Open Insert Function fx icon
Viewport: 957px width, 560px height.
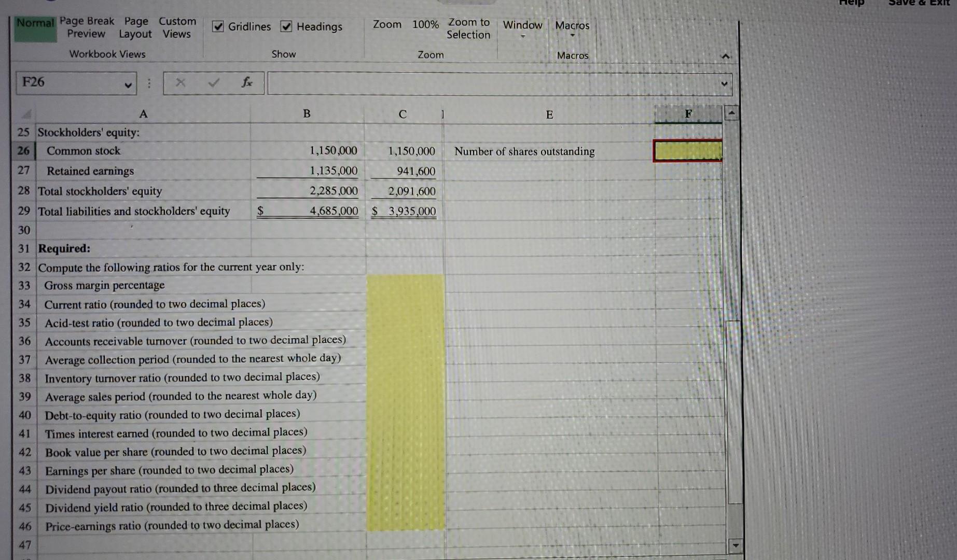pos(247,82)
